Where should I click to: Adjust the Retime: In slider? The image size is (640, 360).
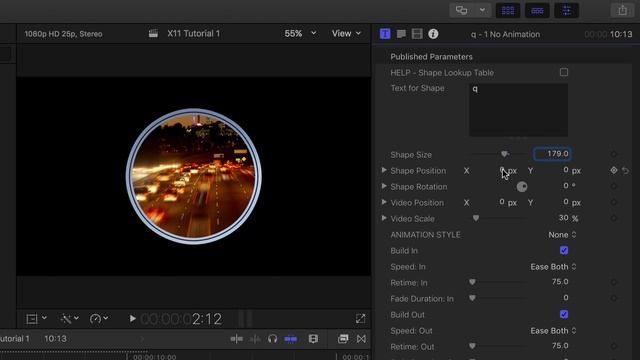(x=472, y=282)
